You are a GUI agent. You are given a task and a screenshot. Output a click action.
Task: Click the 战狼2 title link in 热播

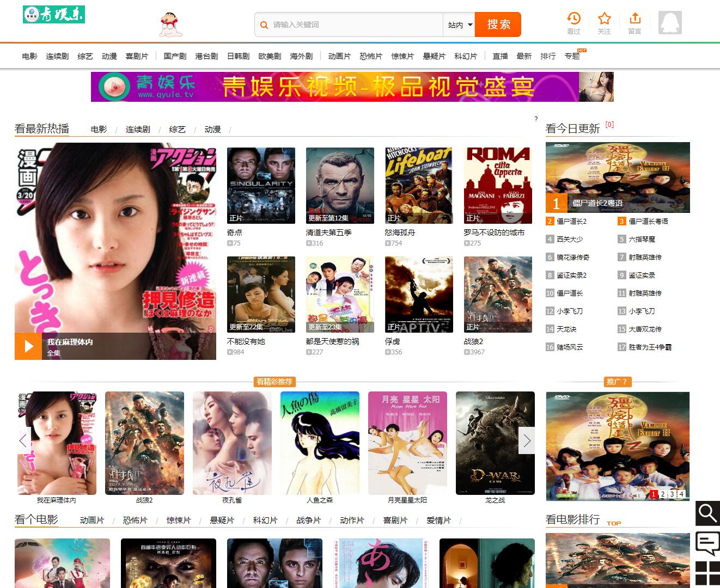point(473,341)
